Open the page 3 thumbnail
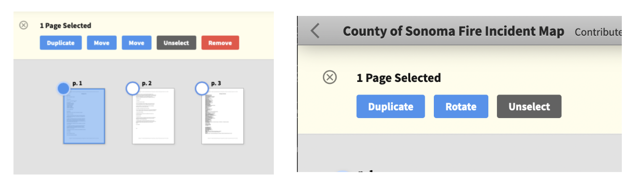The height and width of the screenshot is (188, 644). tap(223, 116)
